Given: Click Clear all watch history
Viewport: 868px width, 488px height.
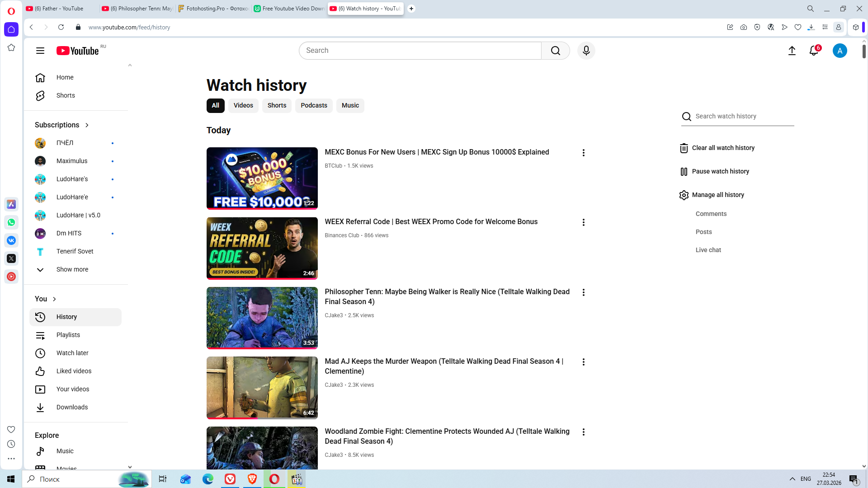Looking at the screenshot, I should [x=722, y=148].
